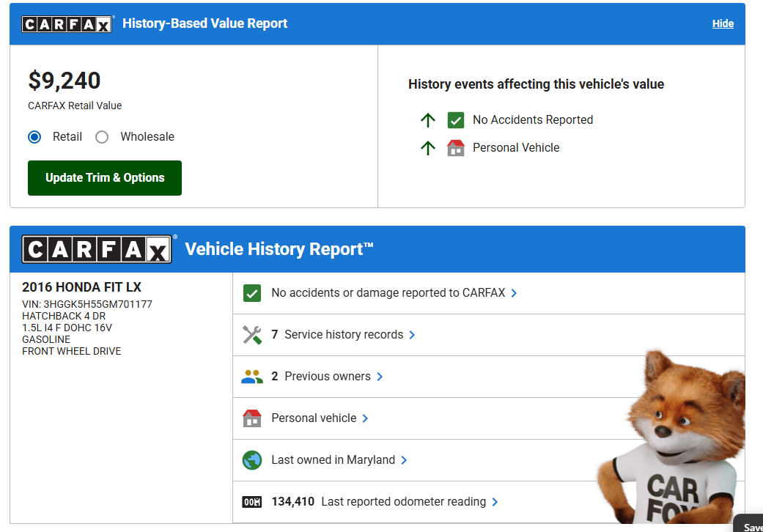This screenshot has width=763, height=532.
Task: Select the Wholesale radio option
Action: pyautogui.click(x=102, y=137)
